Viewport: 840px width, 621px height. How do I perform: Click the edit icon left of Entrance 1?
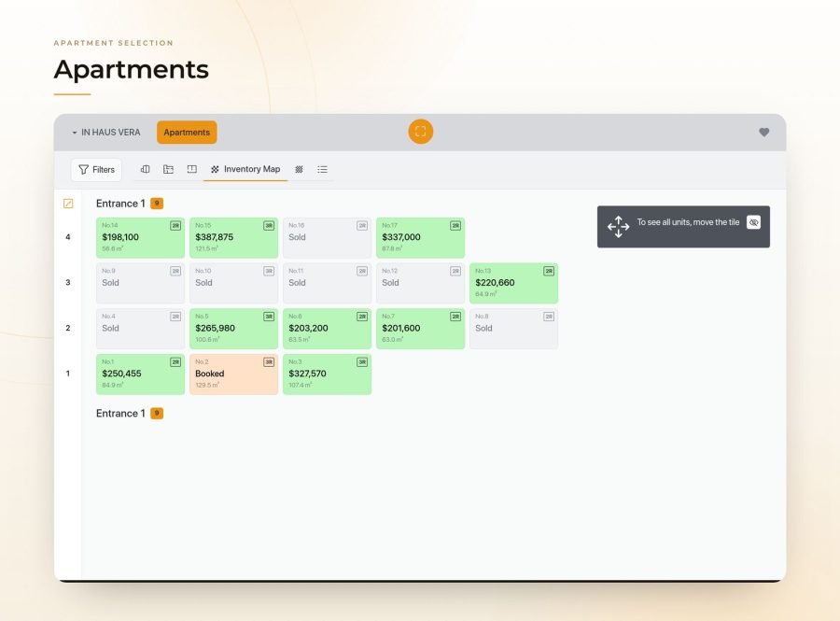coord(68,204)
